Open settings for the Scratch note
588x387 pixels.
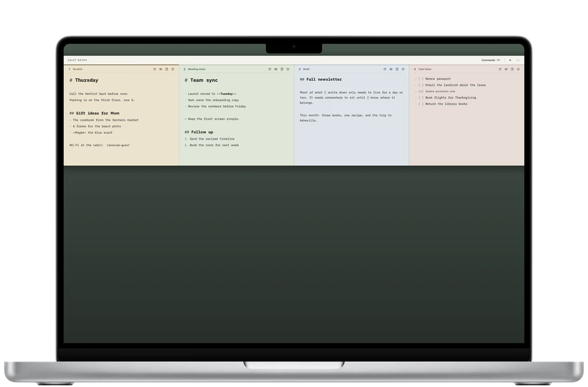click(173, 69)
